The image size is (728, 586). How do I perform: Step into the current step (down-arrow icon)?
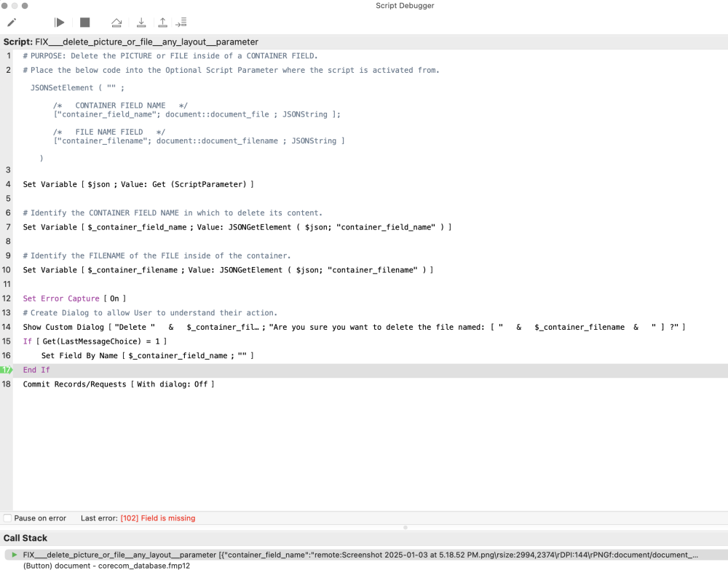[x=141, y=23]
